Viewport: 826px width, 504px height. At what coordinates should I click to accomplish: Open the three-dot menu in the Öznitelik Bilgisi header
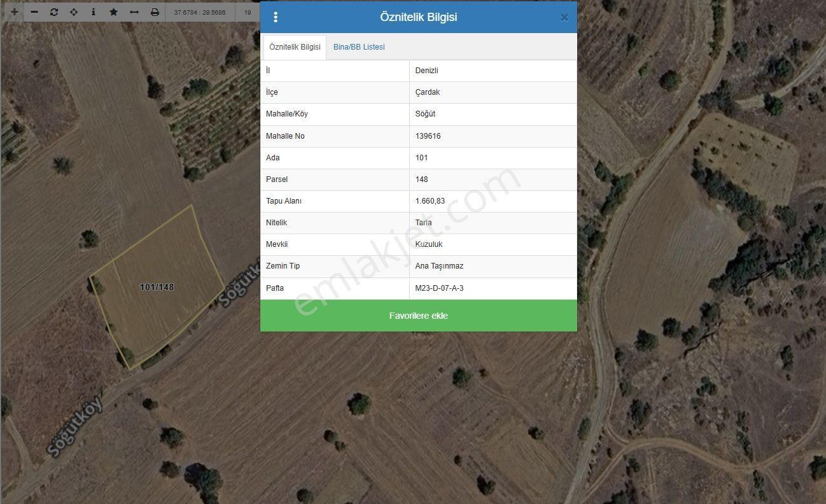click(275, 17)
